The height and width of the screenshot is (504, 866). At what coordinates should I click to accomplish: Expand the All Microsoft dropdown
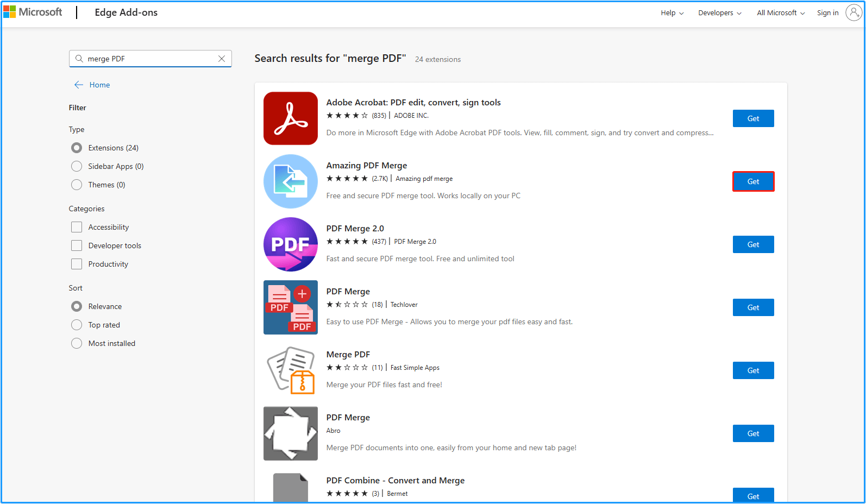(x=781, y=12)
